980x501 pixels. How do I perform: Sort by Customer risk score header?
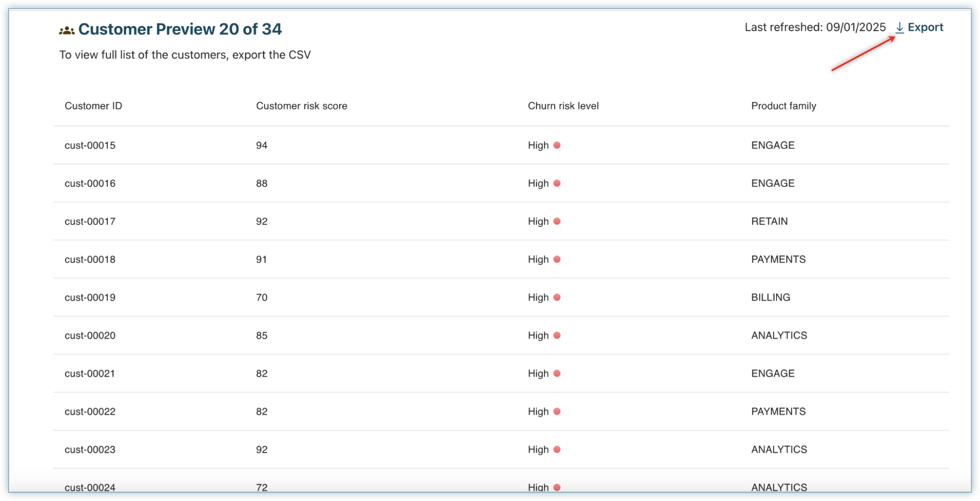301,106
